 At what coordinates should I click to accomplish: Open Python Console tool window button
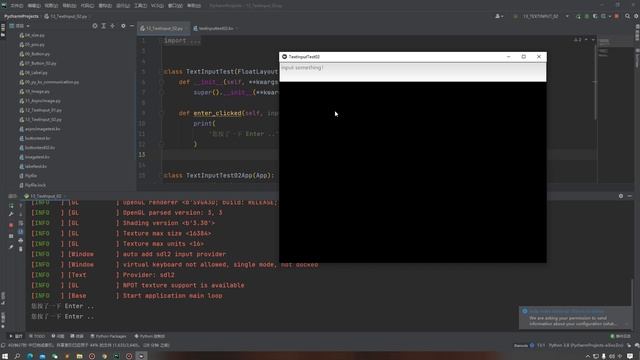point(150,336)
